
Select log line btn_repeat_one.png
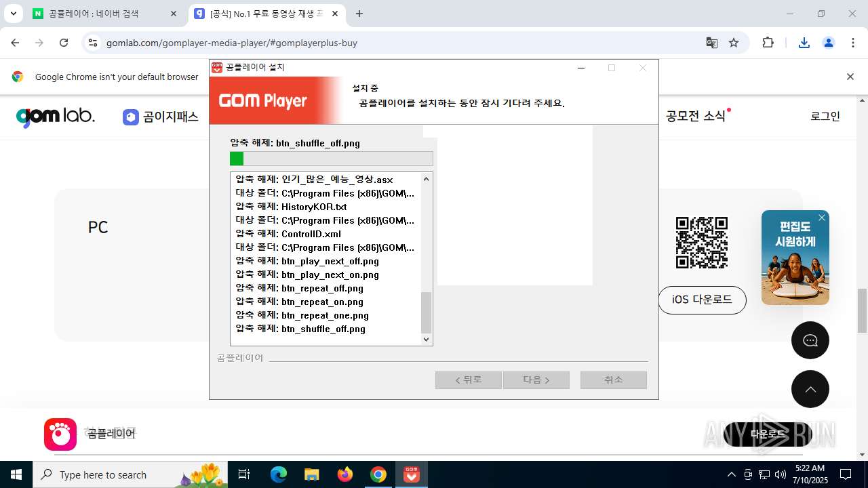pyautogui.click(x=302, y=315)
